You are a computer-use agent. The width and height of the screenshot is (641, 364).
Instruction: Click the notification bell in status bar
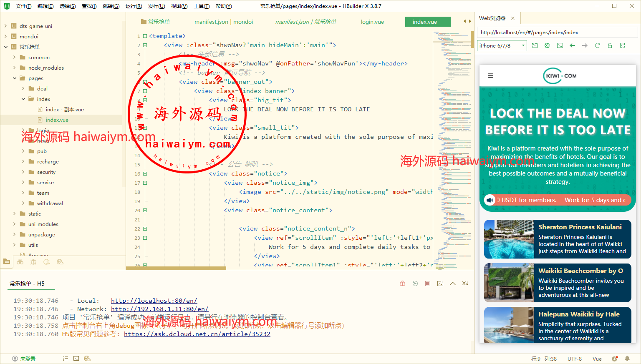click(x=627, y=359)
